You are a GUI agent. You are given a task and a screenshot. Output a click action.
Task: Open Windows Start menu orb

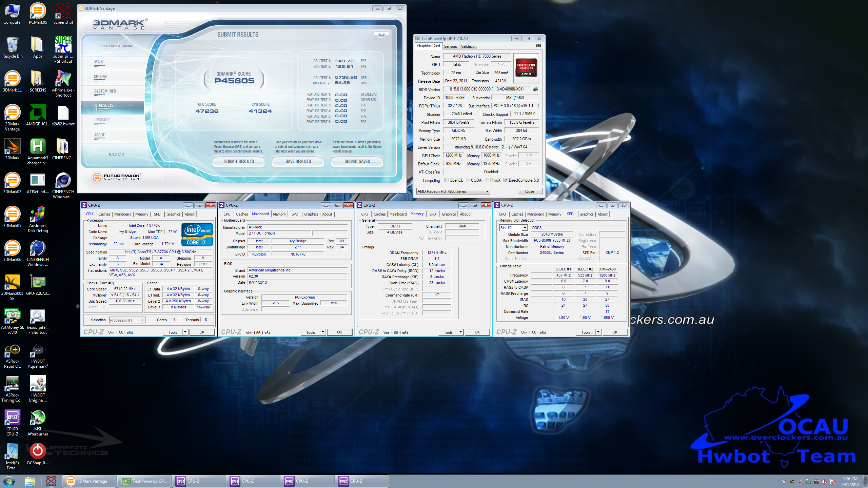click(x=9, y=481)
